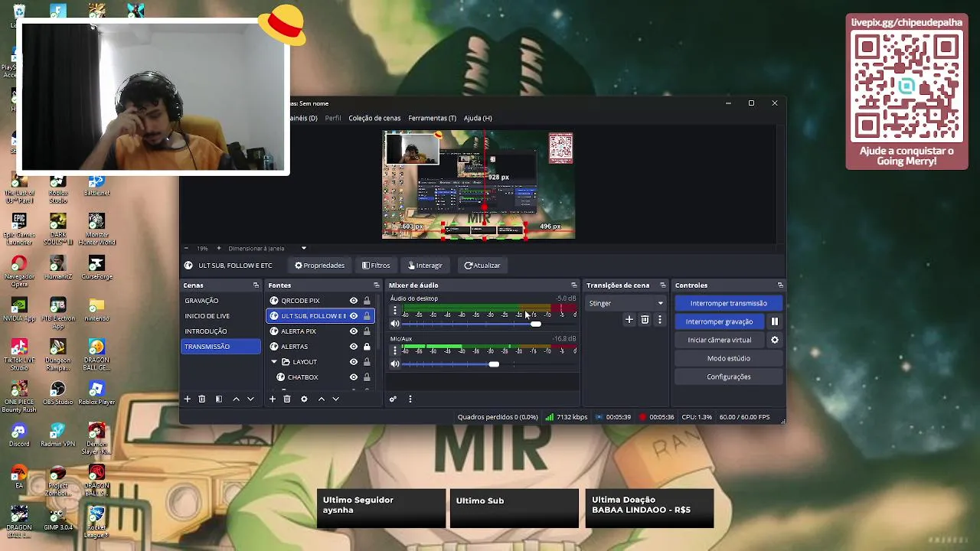Zoom in the preview with plus icon

point(219,248)
